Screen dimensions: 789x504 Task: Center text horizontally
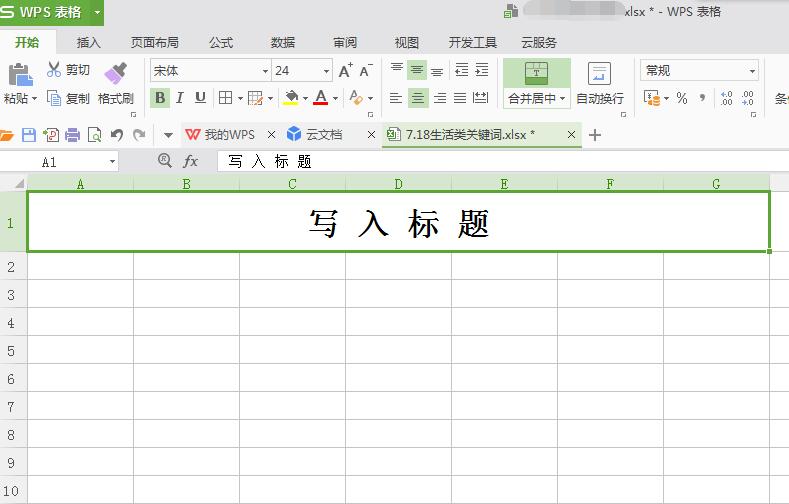coord(418,98)
